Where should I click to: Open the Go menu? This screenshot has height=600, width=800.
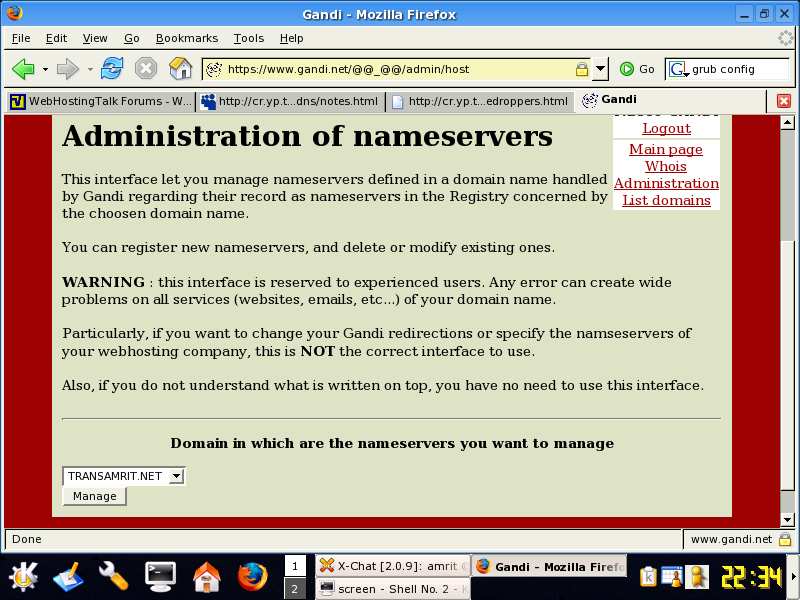(x=132, y=38)
